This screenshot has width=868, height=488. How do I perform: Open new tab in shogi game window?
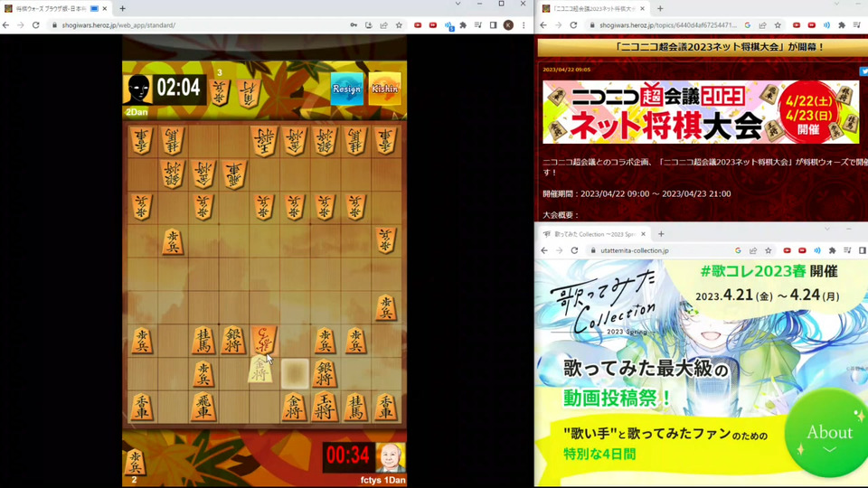(122, 8)
